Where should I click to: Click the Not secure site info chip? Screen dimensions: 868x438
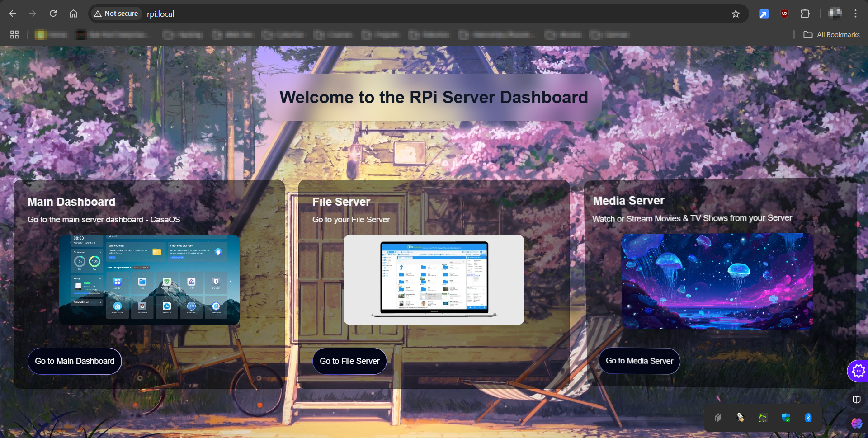pyautogui.click(x=116, y=14)
